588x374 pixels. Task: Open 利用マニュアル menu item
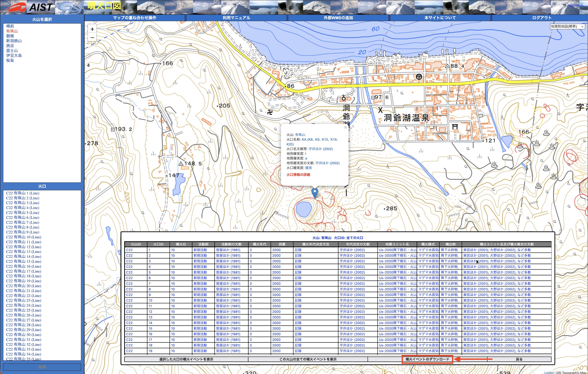[236, 18]
